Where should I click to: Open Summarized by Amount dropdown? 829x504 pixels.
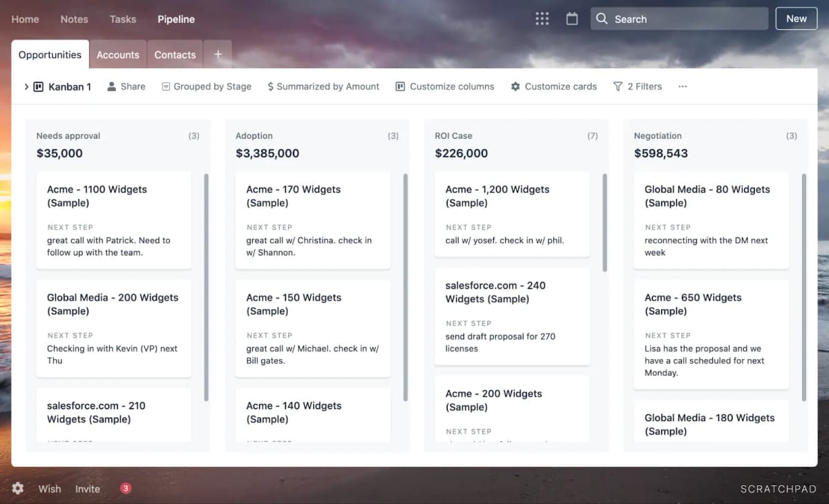tap(323, 86)
